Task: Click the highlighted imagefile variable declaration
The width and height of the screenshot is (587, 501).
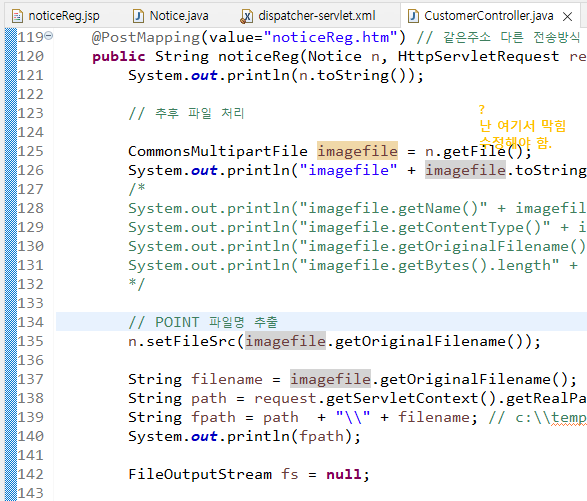Action: [x=357, y=151]
